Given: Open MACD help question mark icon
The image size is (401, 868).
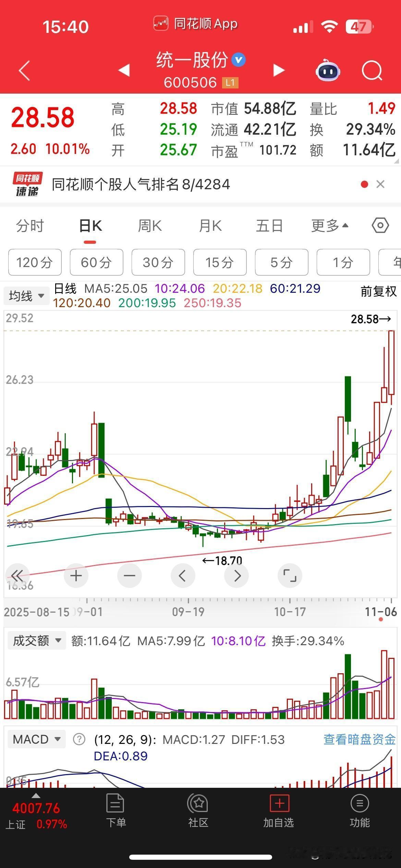Looking at the screenshot, I should coord(79,739).
